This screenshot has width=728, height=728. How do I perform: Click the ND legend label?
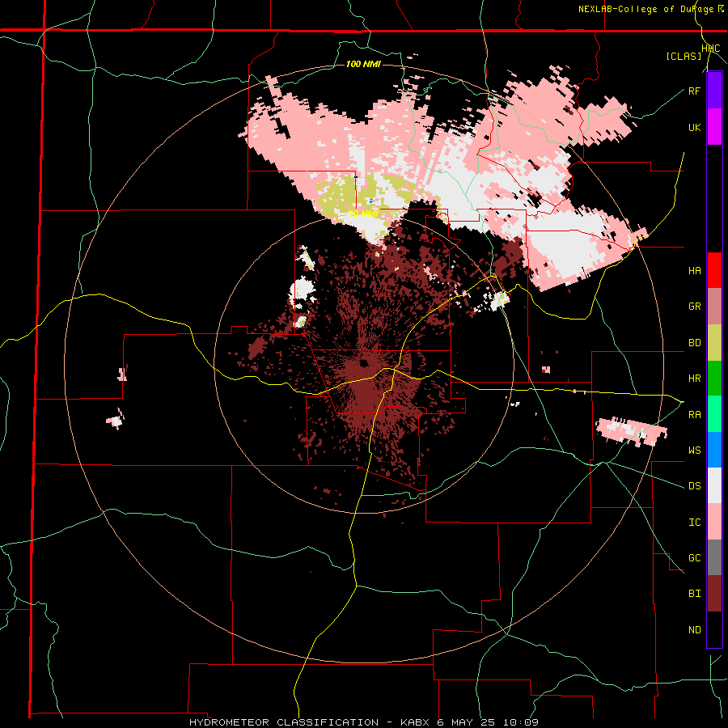694,629
